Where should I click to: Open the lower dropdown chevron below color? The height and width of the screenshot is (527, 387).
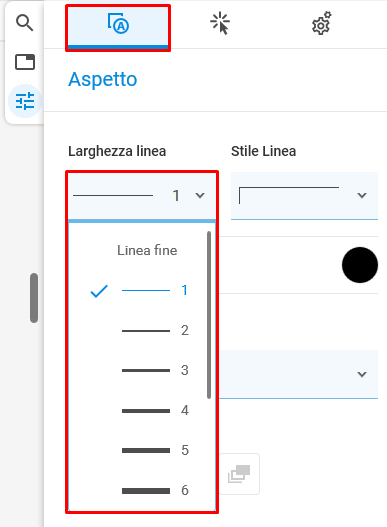click(x=362, y=374)
